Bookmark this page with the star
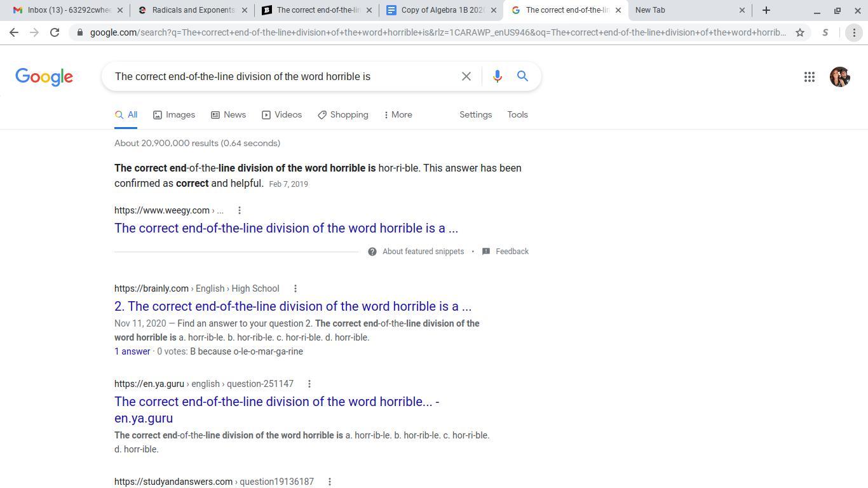The width and height of the screenshot is (868, 488). (800, 32)
